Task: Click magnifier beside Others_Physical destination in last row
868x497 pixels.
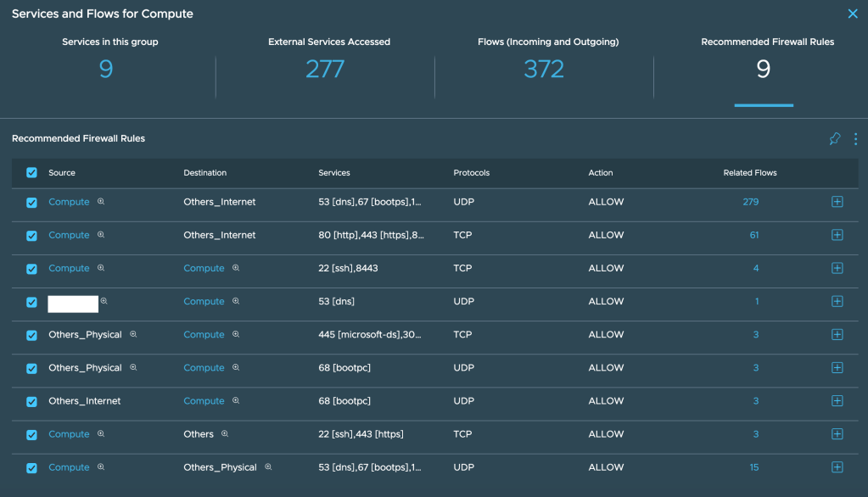Action: click(x=268, y=467)
